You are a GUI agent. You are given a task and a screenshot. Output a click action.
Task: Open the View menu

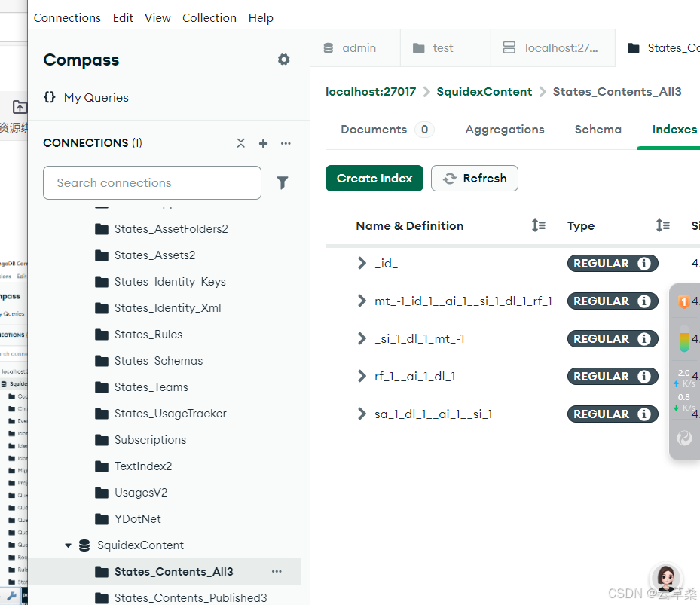pos(157,18)
